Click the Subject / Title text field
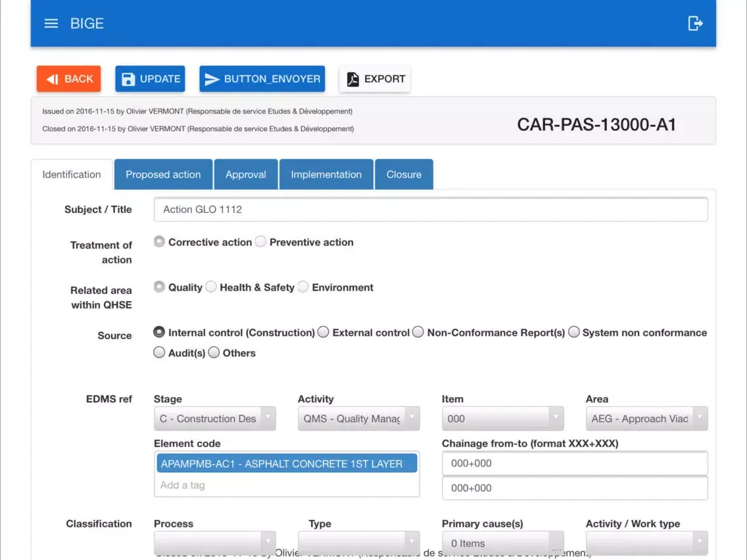The height and width of the screenshot is (560, 747). point(430,210)
